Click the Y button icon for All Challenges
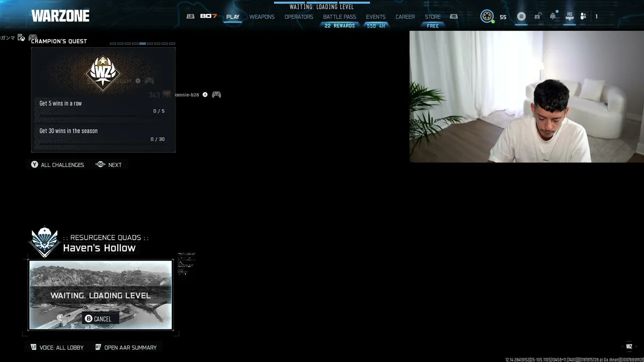 [x=35, y=164]
